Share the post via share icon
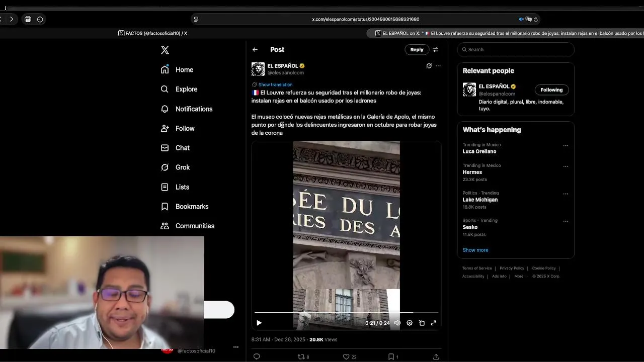This screenshot has height=362, width=644. point(436,356)
